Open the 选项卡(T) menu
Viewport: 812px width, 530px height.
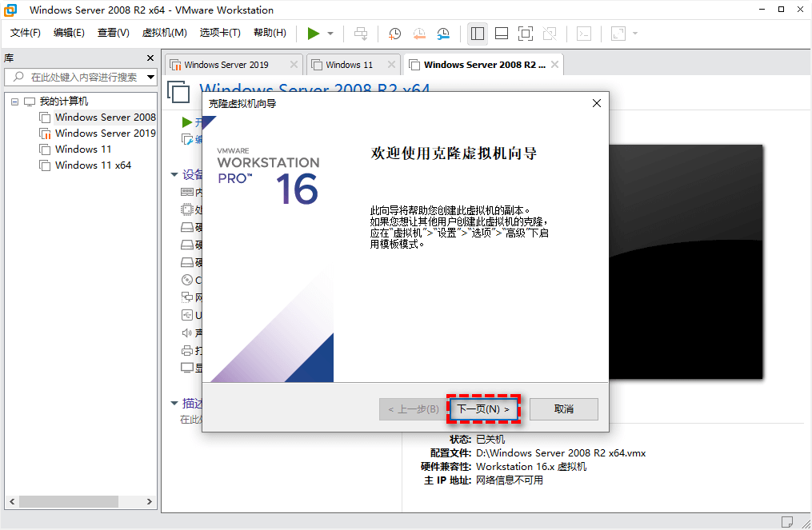pos(220,33)
